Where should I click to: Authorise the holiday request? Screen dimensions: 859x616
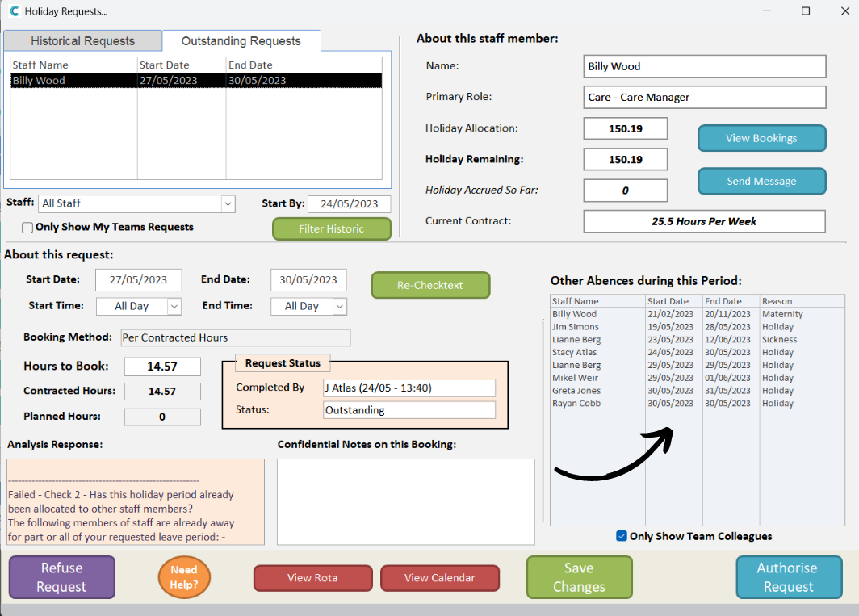pos(788,577)
